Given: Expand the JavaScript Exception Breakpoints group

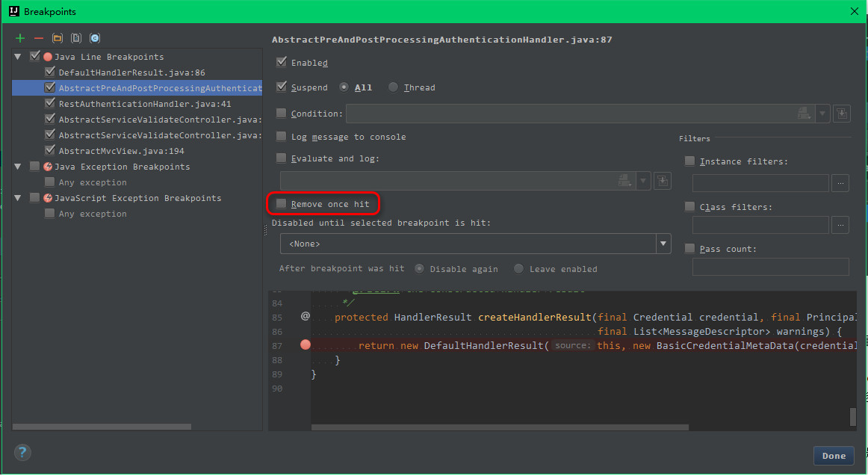Looking at the screenshot, I should coord(17,197).
